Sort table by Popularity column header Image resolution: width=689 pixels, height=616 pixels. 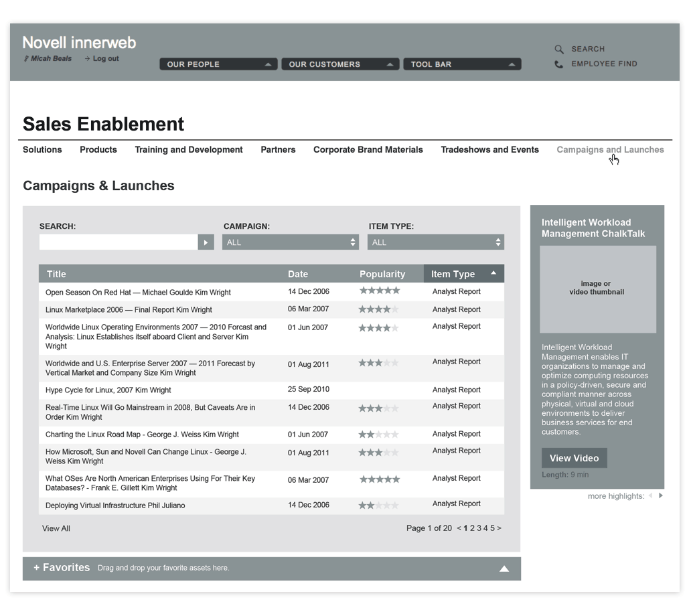click(382, 274)
